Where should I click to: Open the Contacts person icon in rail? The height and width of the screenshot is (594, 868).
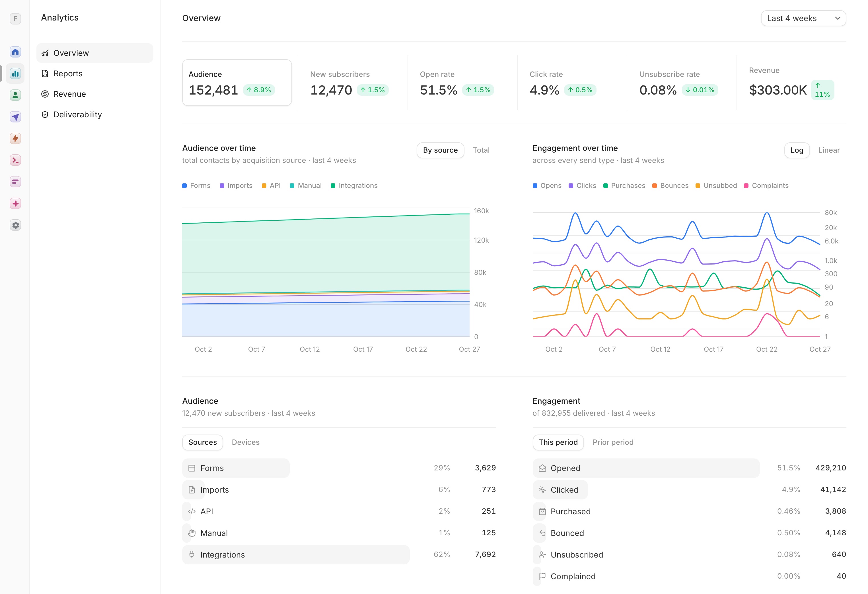[15, 95]
